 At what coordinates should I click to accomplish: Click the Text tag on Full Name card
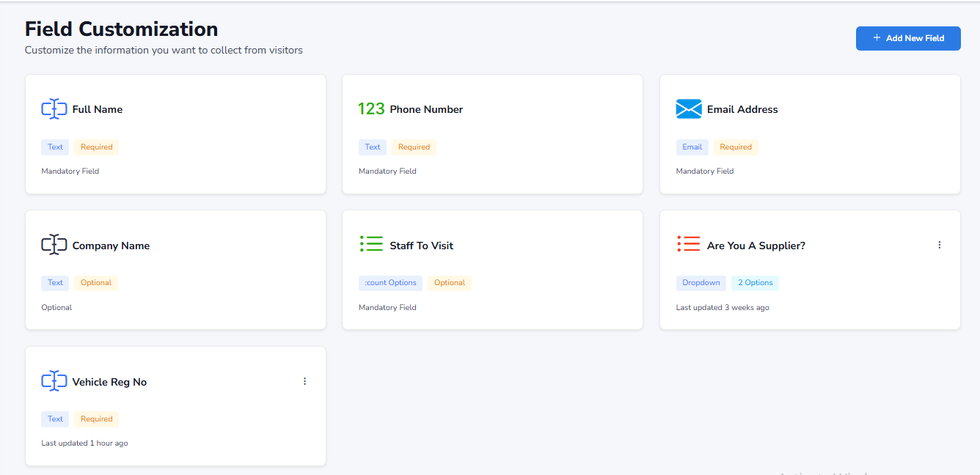coord(55,147)
